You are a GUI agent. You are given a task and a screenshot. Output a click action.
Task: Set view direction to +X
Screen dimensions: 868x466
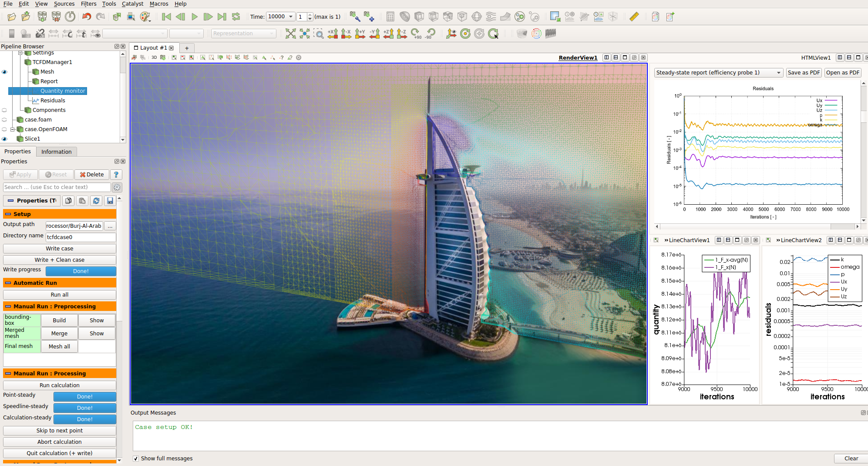coord(333,34)
